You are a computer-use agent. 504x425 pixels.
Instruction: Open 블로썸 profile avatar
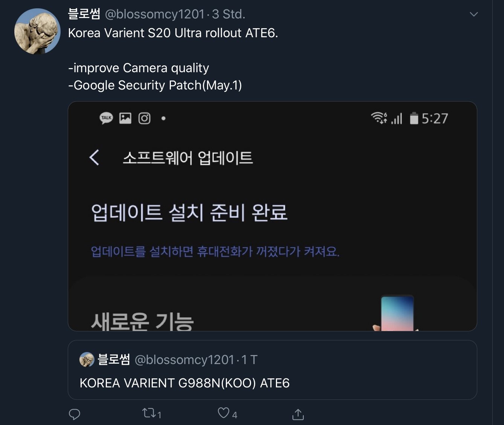(x=37, y=31)
